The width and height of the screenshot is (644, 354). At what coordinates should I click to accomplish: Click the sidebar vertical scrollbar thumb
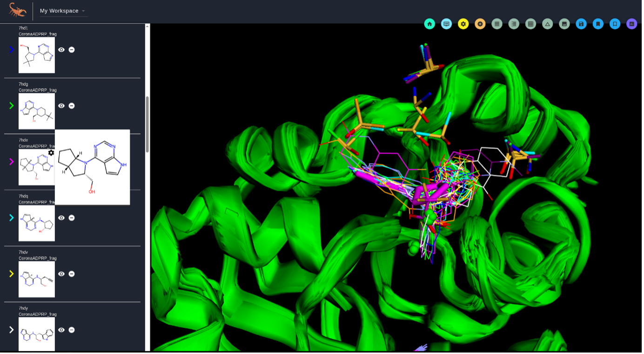coord(148,124)
